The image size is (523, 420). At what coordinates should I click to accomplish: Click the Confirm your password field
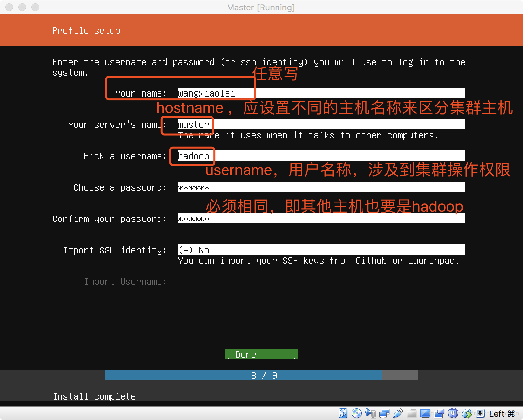[321, 218]
